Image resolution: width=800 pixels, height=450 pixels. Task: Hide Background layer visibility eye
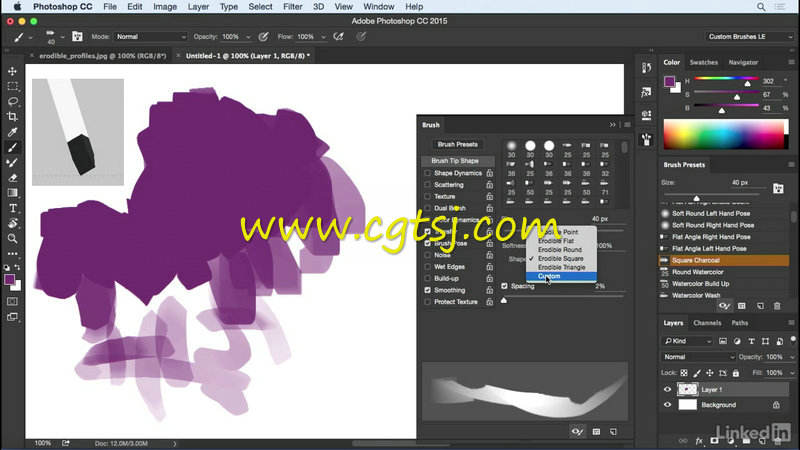[x=667, y=405]
